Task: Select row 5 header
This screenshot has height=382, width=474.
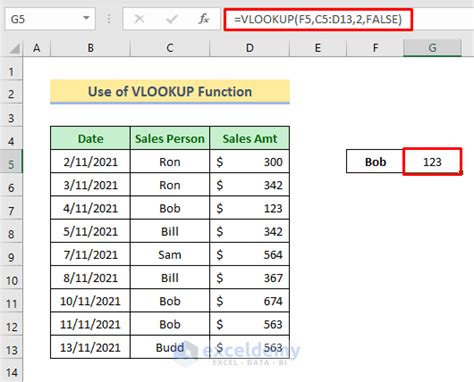Action: coord(11,162)
